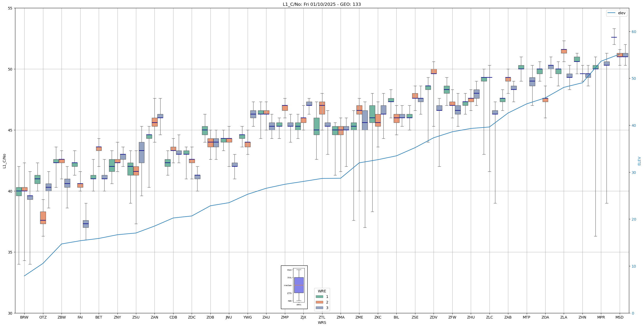Viewport: 644px width, 327px height.
Task: Click the ZLC station tick label
Action: (489, 317)
